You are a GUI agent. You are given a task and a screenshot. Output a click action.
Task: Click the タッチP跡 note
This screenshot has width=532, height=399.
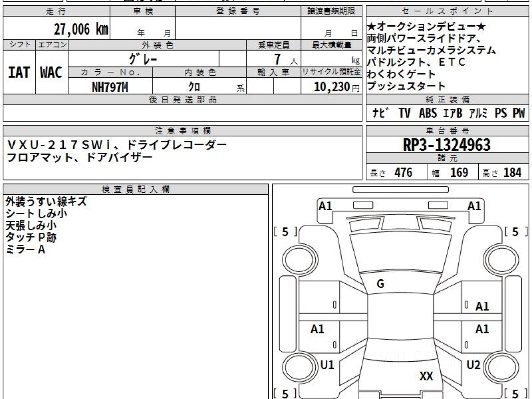pyautogui.click(x=31, y=237)
